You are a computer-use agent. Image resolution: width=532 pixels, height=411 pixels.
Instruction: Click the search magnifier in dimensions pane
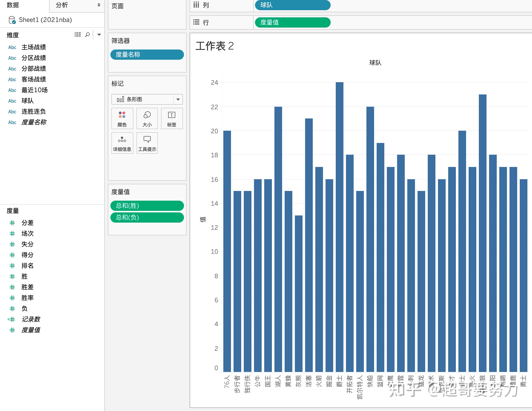(87, 34)
